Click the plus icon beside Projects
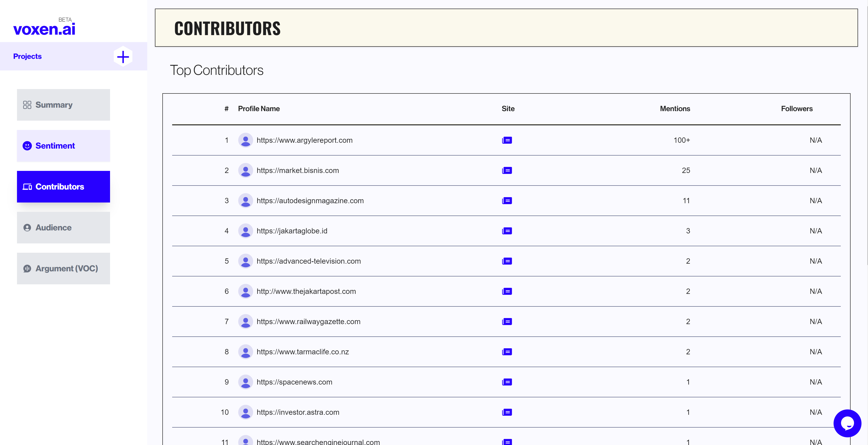This screenshot has height=445, width=868. click(x=123, y=56)
